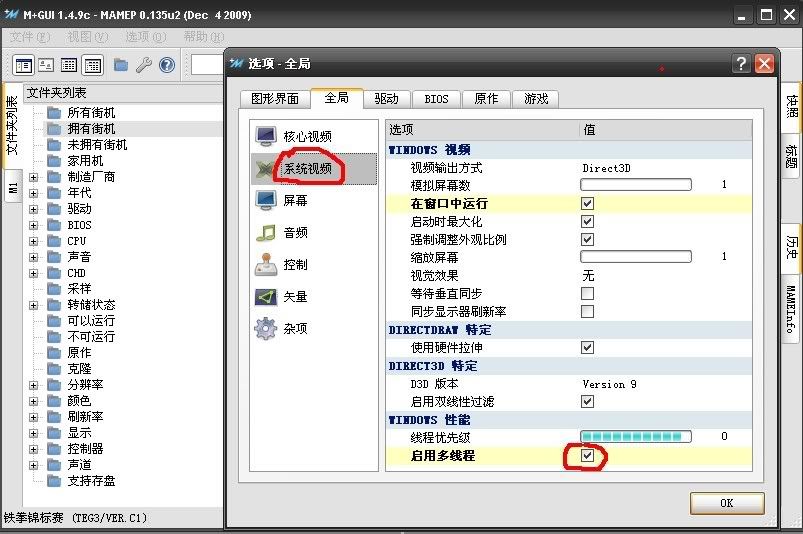Image resolution: width=803 pixels, height=534 pixels.
Task: Click the 系统视频 category icon
Action: (264, 168)
